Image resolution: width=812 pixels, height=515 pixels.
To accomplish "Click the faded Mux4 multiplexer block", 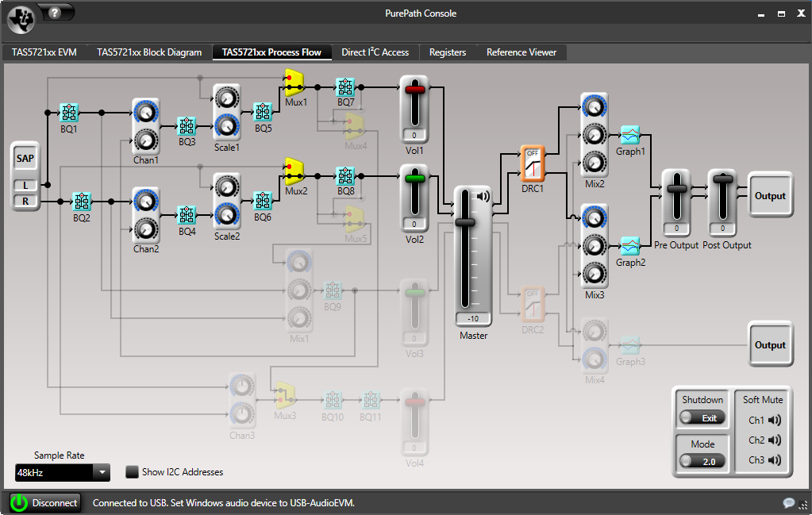I will 356,126.
